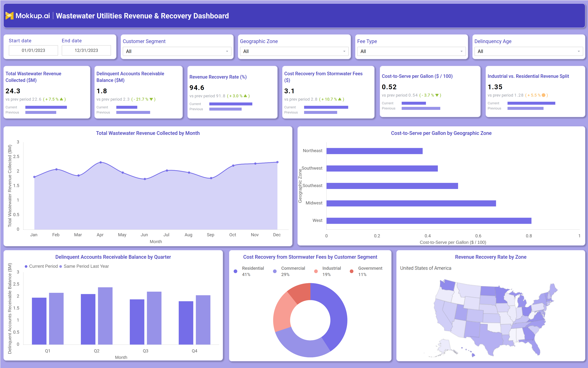Click the Start date field 01/01/2023

33,50
